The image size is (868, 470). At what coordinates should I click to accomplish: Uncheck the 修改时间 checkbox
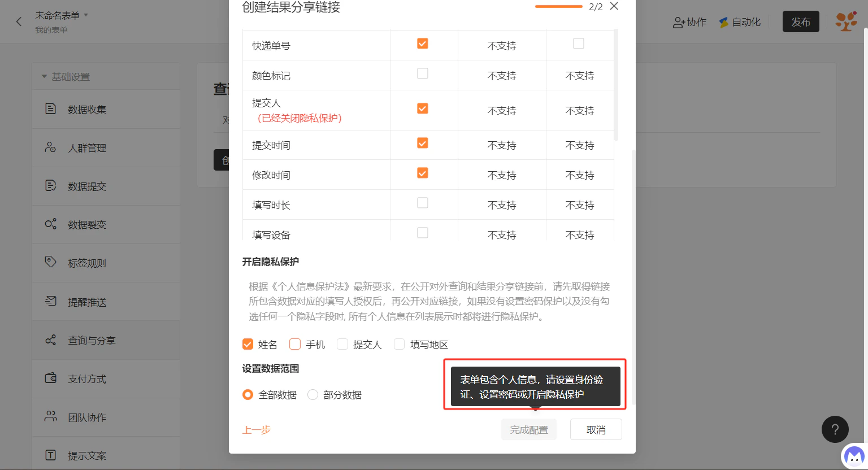[422, 173]
